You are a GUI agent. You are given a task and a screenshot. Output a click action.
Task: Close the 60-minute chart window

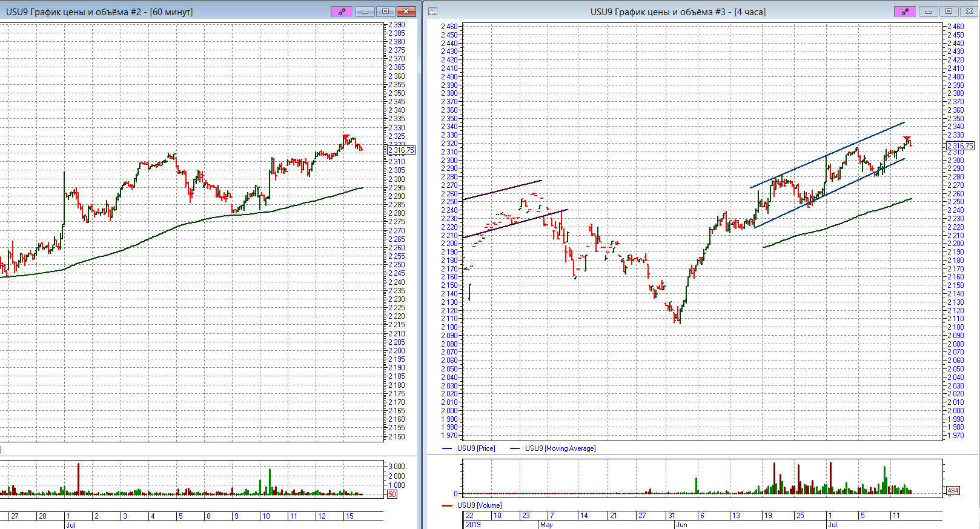[406, 12]
